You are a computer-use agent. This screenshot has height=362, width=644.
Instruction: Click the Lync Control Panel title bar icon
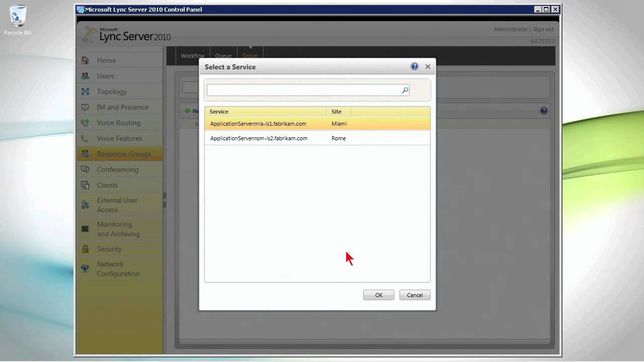80,9
